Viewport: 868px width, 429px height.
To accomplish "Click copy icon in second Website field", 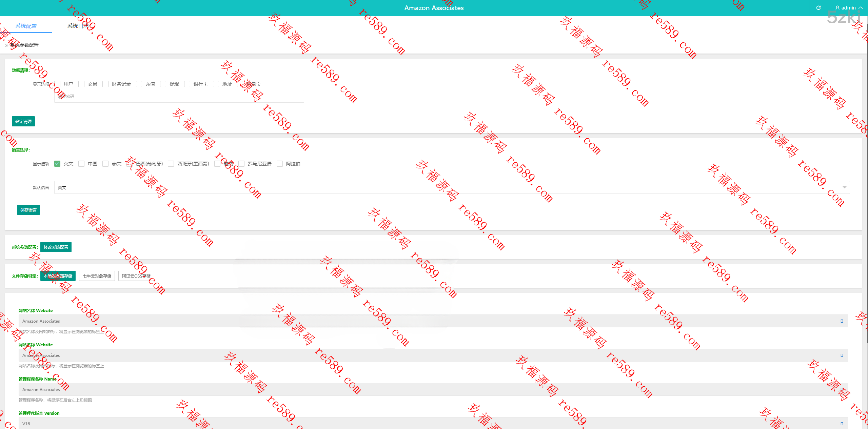I will point(842,355).
